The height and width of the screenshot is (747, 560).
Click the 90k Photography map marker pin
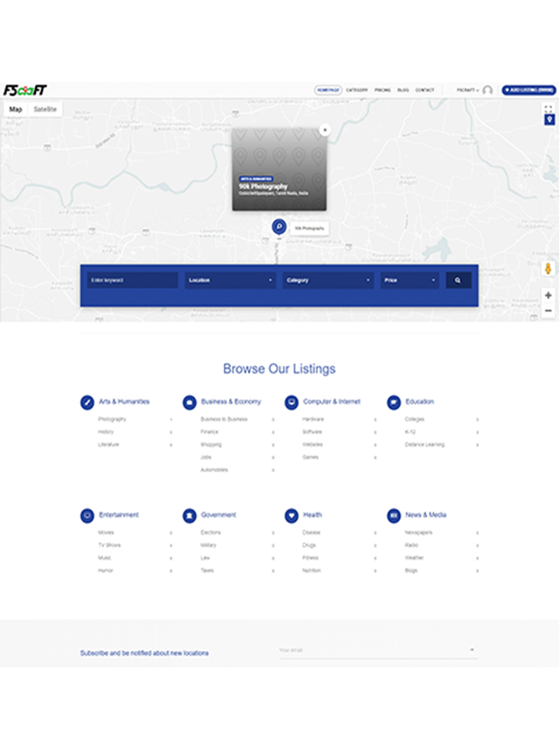279,227
